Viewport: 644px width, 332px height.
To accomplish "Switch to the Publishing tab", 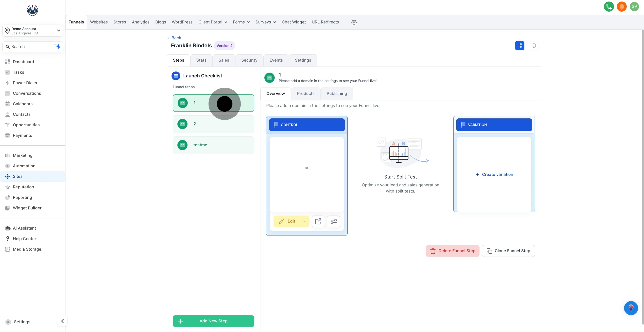I will click(336, 94).
